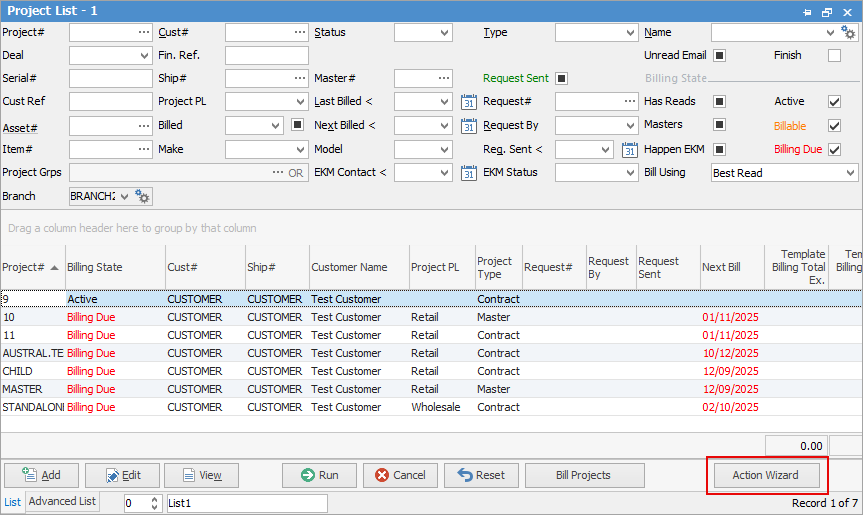Click the Edit button
Screen dimensions: 863x515
click(123, 475)
